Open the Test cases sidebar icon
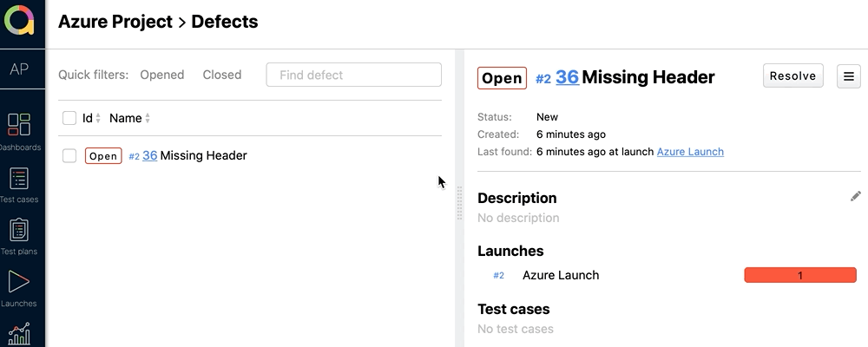The width and height of the screenshot is (868, 347). (19, 179)
